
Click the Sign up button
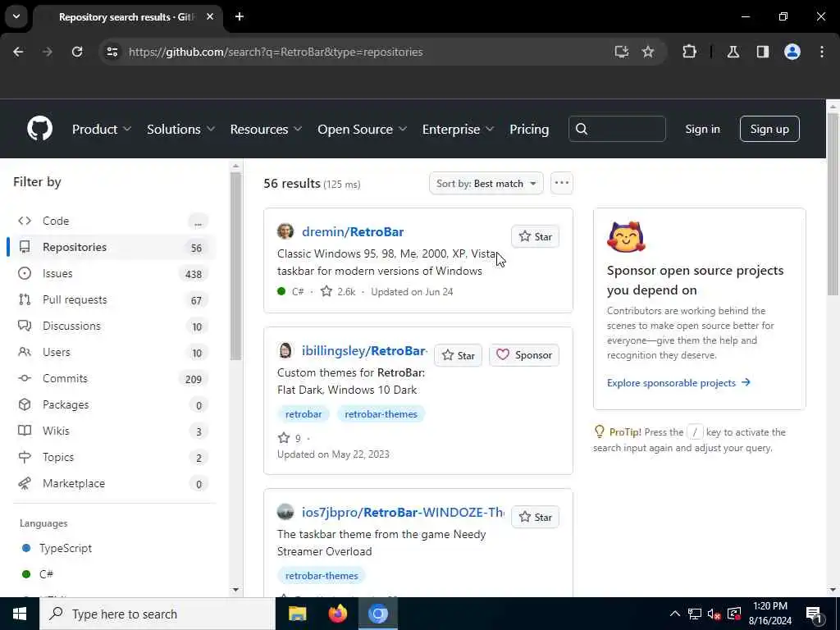point(769,129)
